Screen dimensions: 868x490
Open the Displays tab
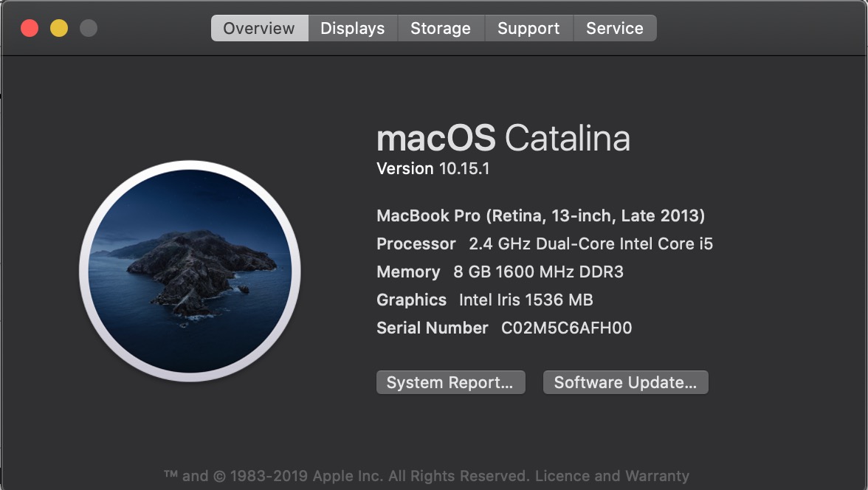352,29
